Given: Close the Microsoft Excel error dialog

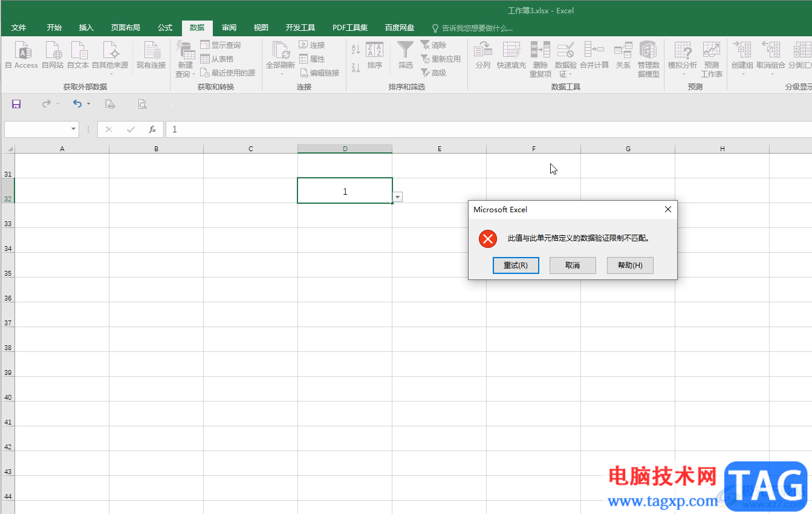Looking at the screenshot, I should pos(668,209).
